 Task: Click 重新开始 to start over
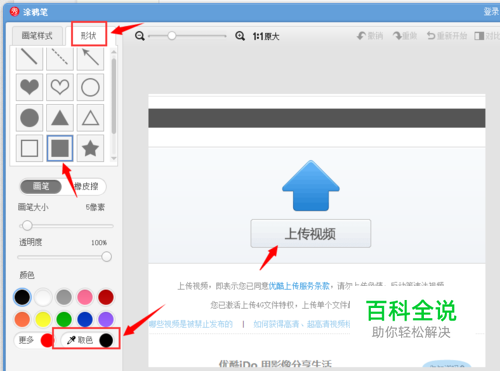pyautogui.click(x=447, y=36)
